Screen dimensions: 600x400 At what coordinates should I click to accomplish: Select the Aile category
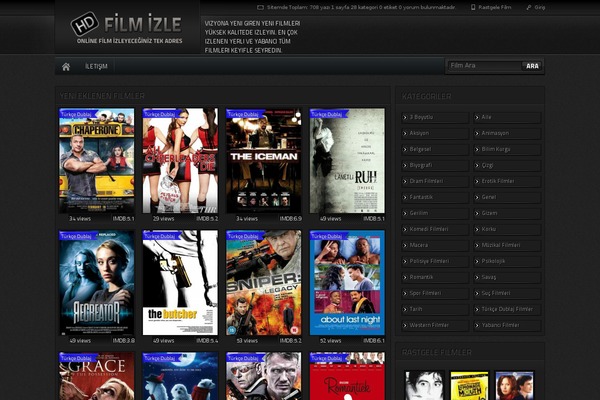507,118
